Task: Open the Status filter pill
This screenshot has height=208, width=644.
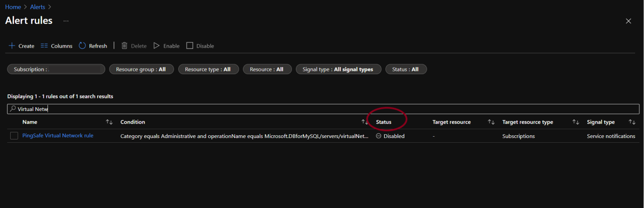Action: click(406, 69)
